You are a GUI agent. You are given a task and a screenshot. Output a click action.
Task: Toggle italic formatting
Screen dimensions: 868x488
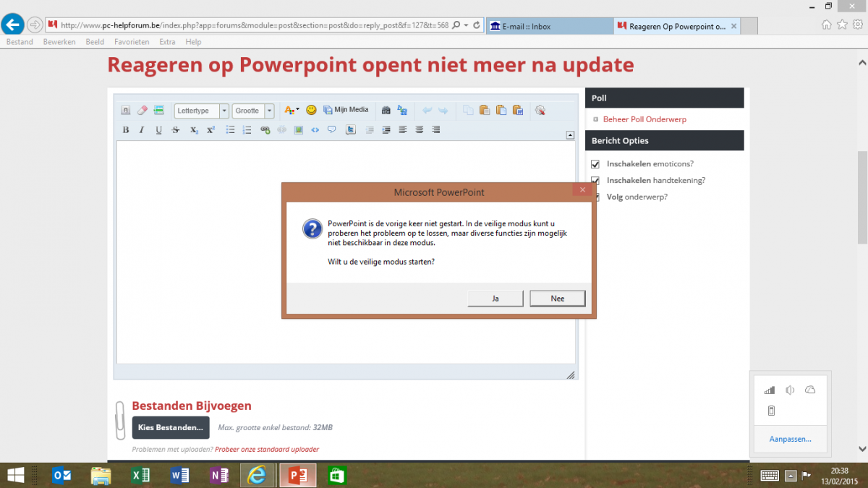(x=142, y=130)
